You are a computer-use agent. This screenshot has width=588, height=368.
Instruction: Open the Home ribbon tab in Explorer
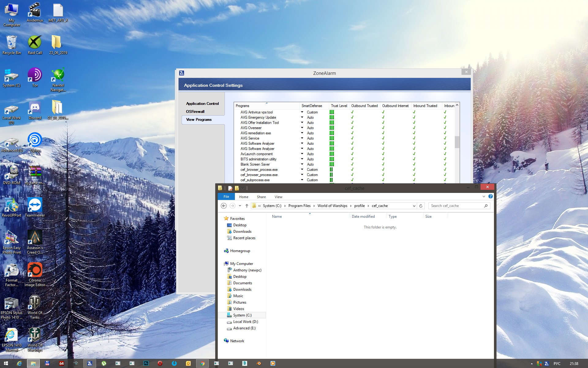coord(244,197)
